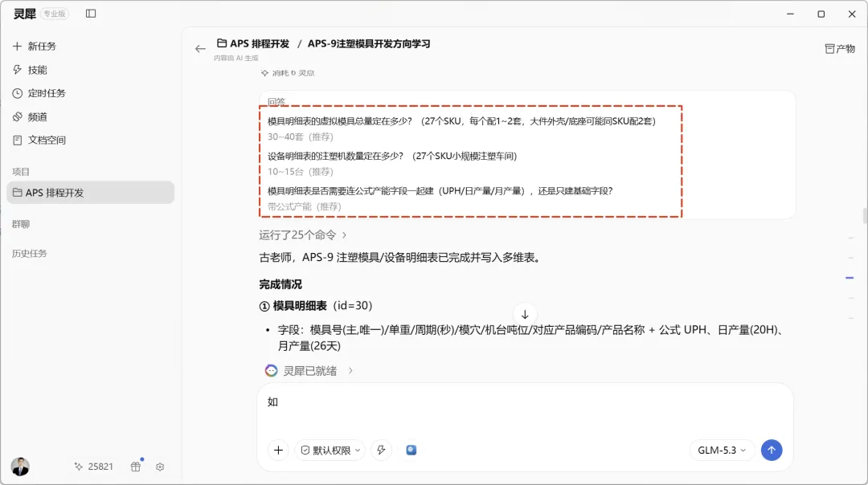Click the 历史任务 section label
The width and height of the screenshot is (868, 485).
click(30, 253)
